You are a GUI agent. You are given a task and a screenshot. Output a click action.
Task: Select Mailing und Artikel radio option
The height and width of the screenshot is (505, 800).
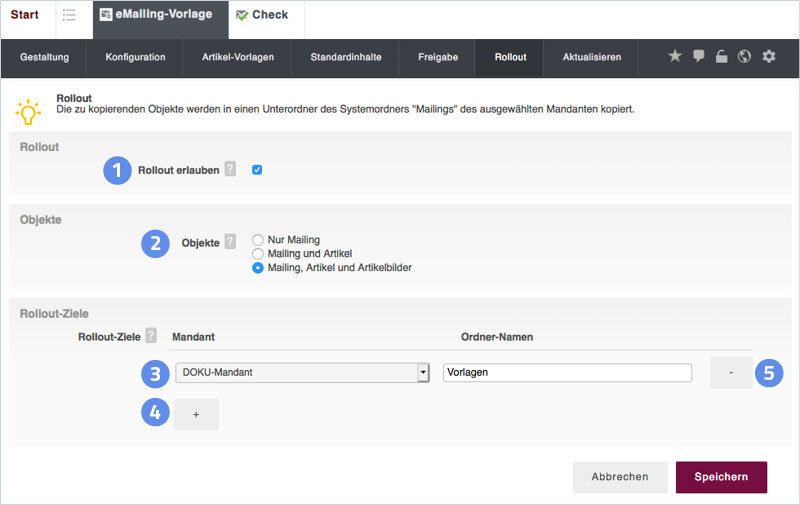[258, 254]
